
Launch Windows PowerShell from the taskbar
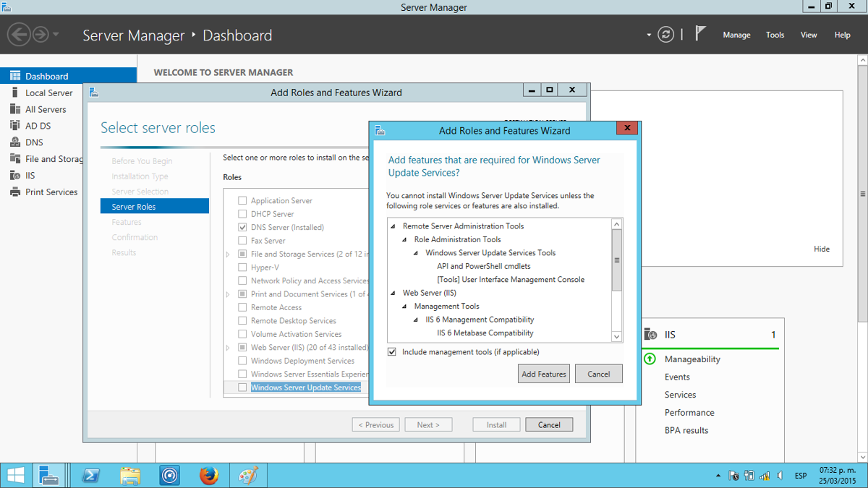90,475
